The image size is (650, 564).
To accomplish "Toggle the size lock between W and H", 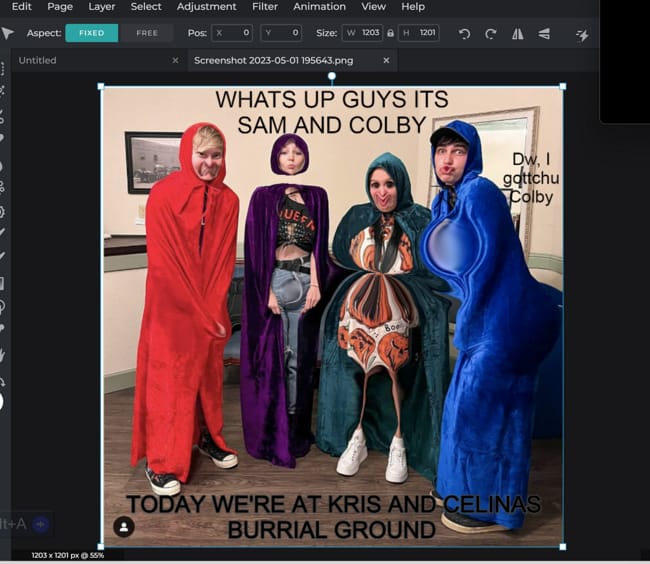I will [392, 33].
